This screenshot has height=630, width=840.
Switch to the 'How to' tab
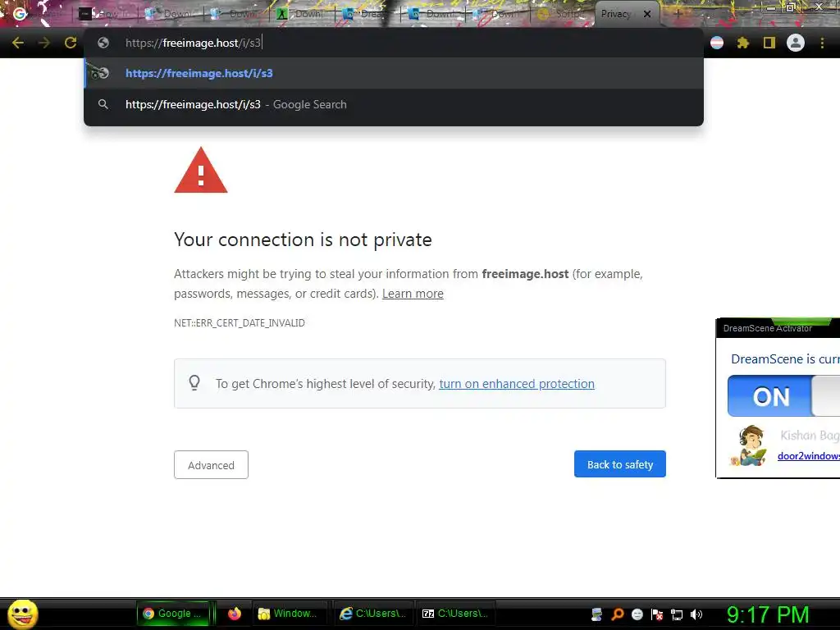coord(105,14)
